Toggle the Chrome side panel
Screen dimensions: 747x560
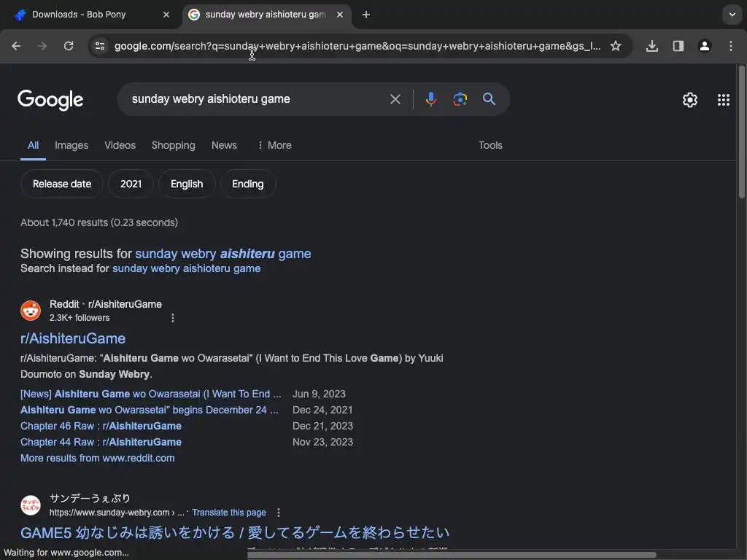(678, 46)
